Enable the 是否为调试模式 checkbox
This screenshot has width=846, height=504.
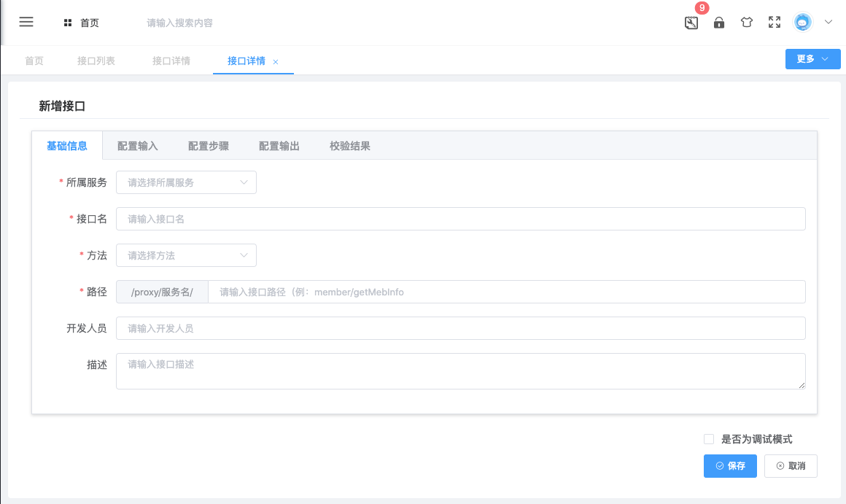point(709,439)
